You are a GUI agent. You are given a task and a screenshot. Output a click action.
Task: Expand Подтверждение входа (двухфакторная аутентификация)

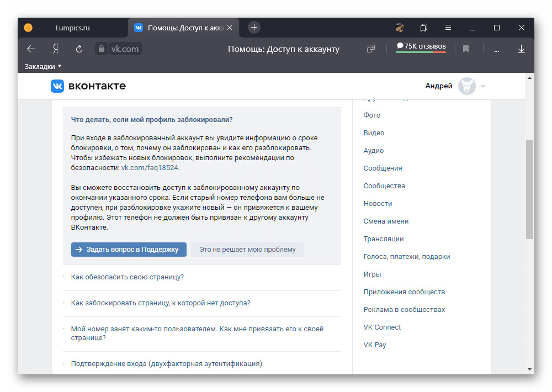coord(167,363)
